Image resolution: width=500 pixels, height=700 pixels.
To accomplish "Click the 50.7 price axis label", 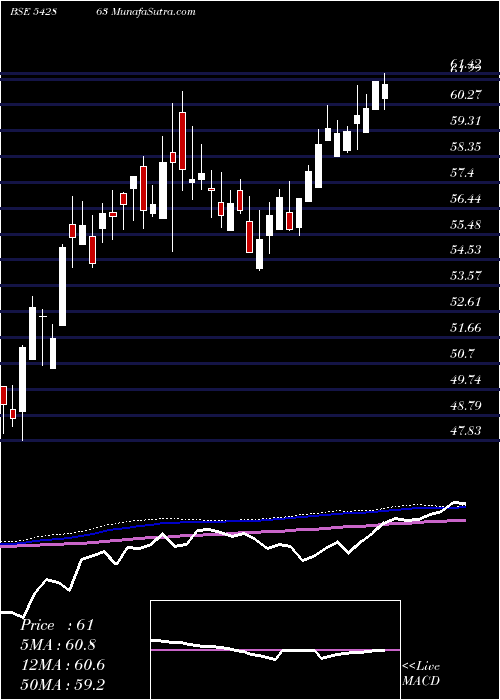I will [462, 354].
